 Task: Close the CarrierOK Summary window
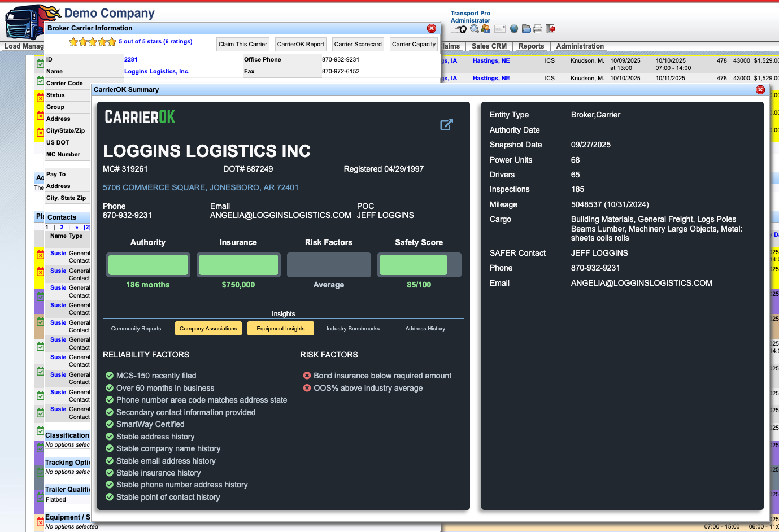point(760,90)
